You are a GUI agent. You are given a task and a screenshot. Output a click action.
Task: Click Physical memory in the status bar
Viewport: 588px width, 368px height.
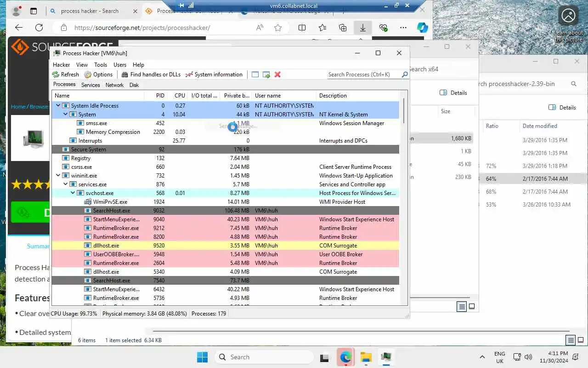click(x=145, y=314)
